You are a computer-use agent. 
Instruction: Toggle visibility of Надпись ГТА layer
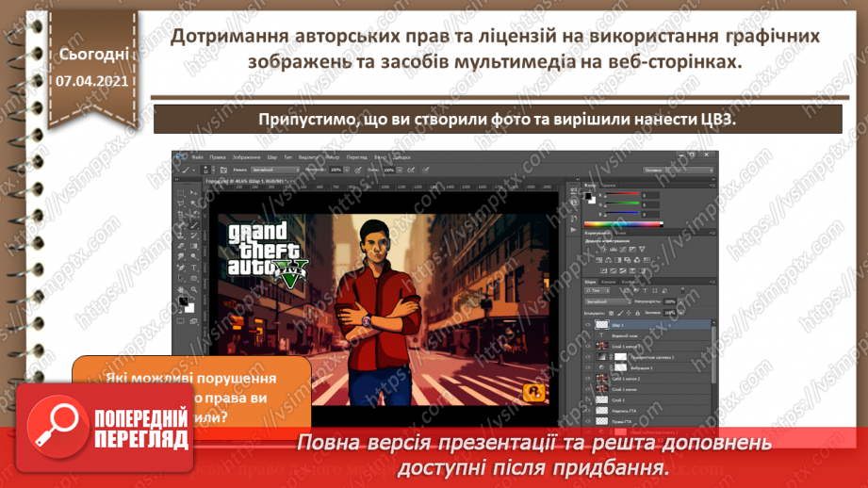pyautogui.click(x=588, y=411)
